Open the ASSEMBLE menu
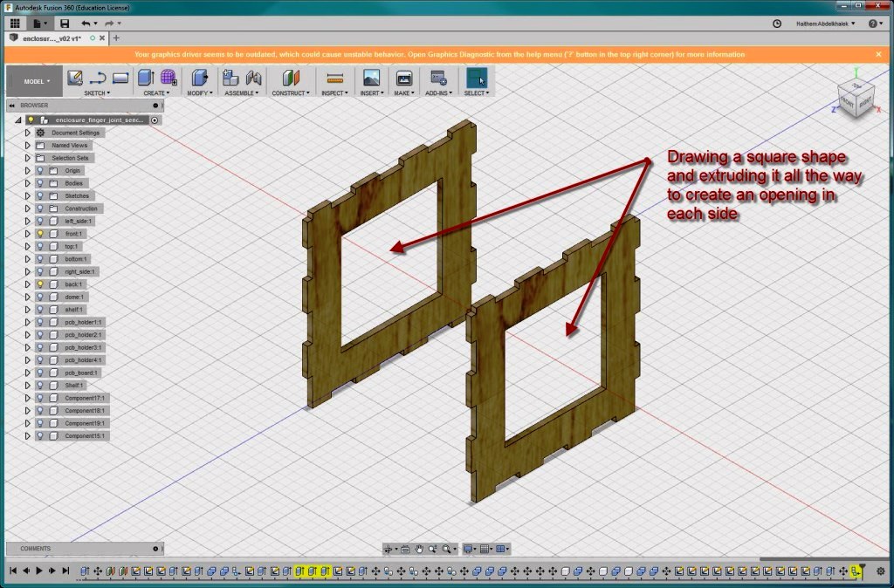894x588 pixels. point(241,92)
